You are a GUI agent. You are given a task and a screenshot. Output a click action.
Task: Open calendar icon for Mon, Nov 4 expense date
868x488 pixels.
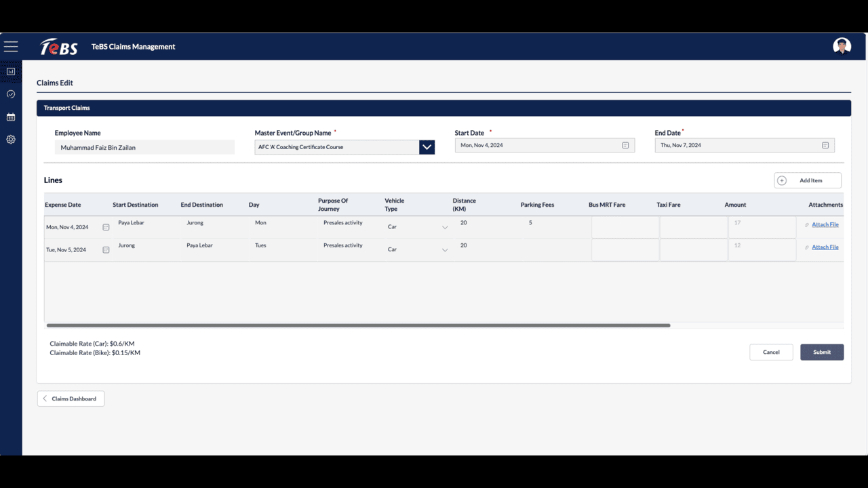click(x=106, y=227)
